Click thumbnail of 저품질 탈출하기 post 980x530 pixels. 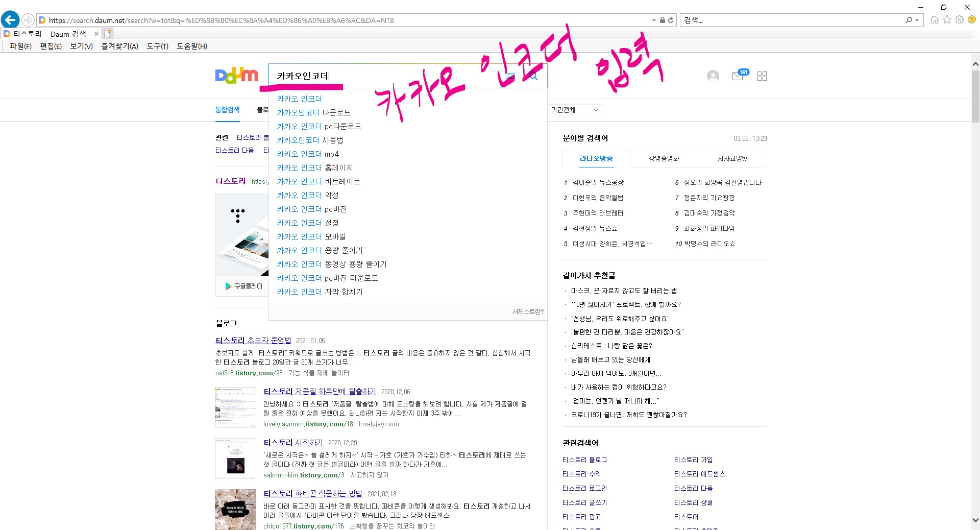pos(236,407)
